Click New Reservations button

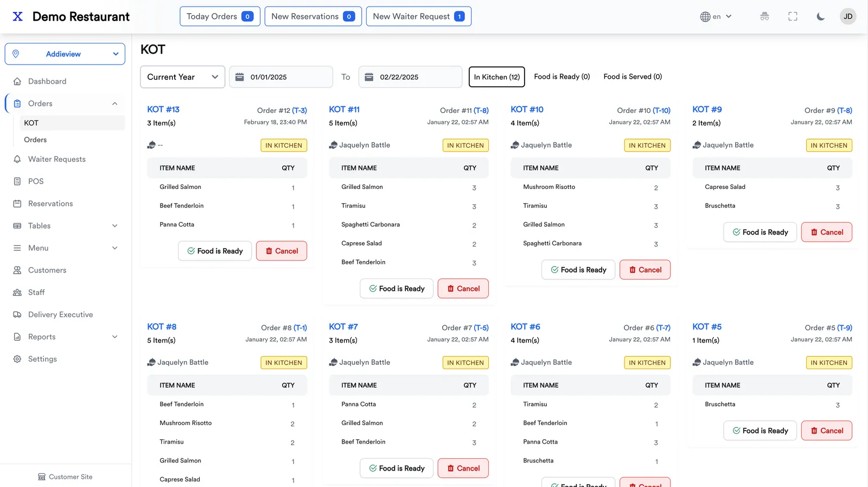313,16
